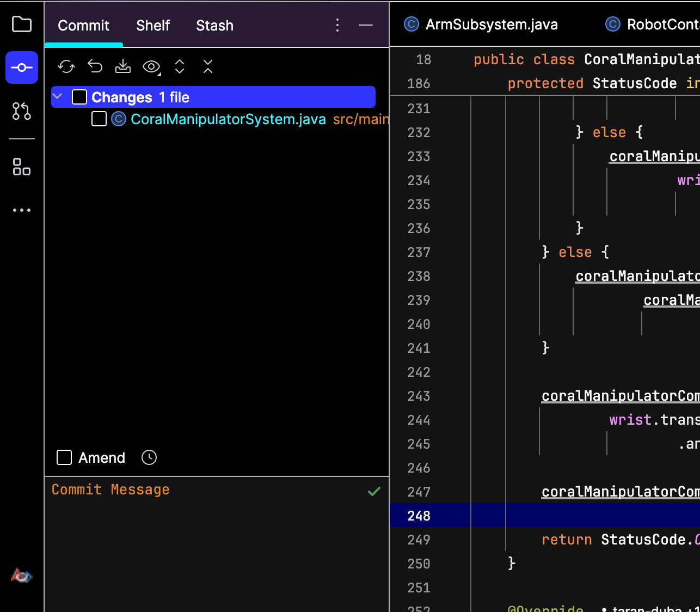This screenshot has height=612, width=700.
Task: Open the Structure tool window icon
Action: click(x=22, y=167)
